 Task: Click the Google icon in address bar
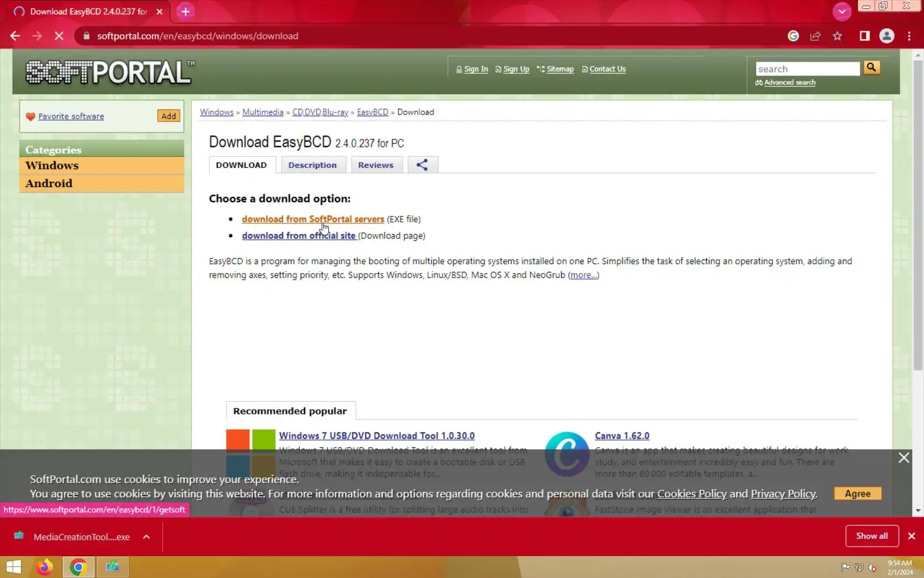pos(793,36)
